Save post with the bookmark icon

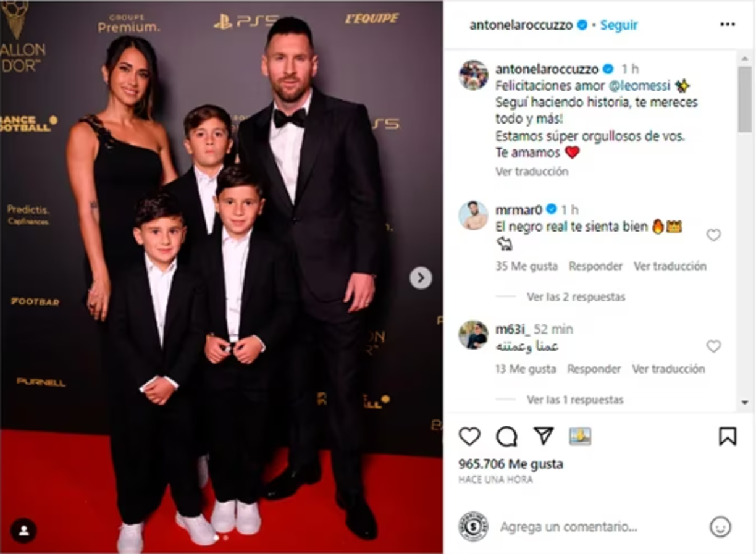[x=728, y=437]
